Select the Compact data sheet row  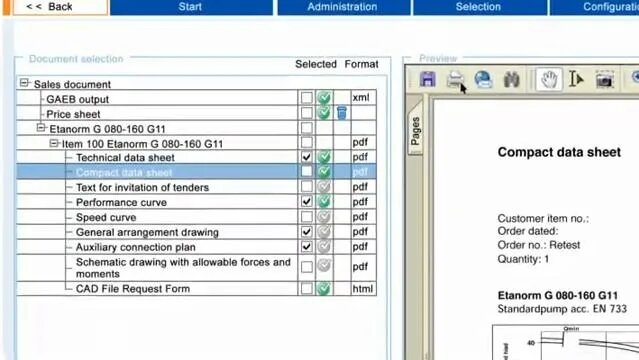tap(196, 172)
